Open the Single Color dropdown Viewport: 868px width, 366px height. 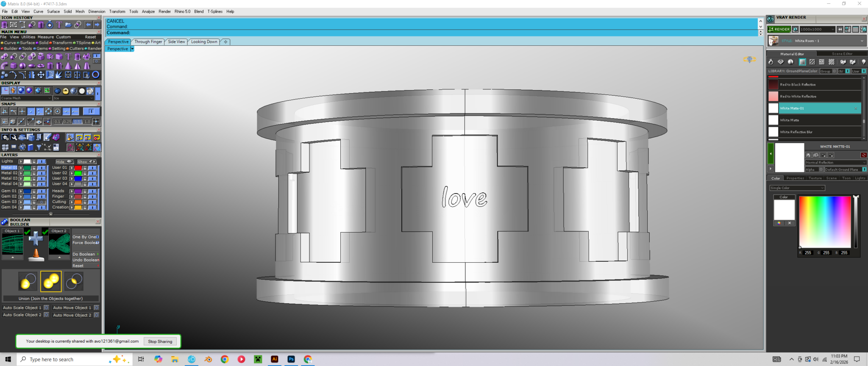(797, 188)
